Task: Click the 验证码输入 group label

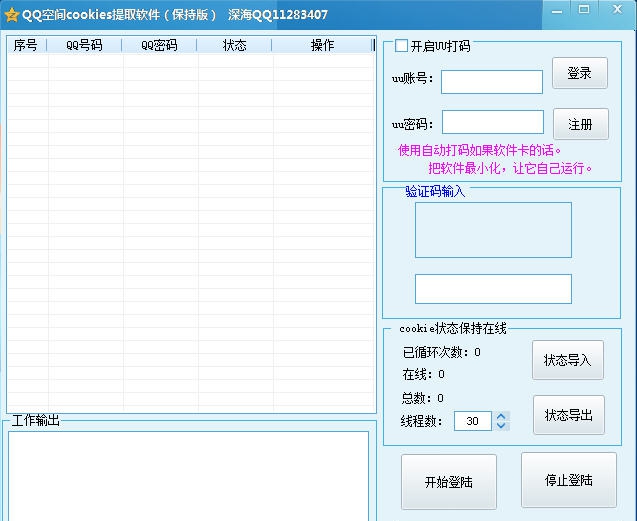Action: coord(435,191)
